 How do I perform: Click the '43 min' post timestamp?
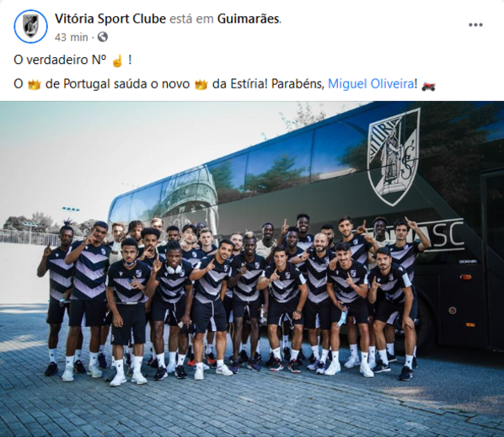click(71, 37)
